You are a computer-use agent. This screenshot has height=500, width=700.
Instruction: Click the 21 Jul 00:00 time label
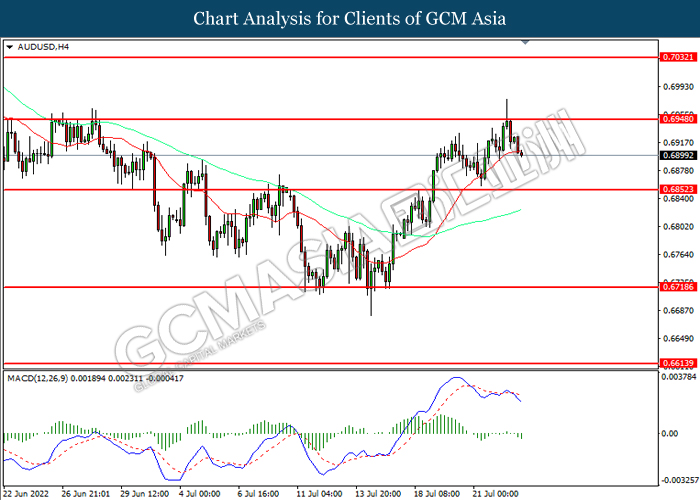pyautogui.click(x=496, y=494)
